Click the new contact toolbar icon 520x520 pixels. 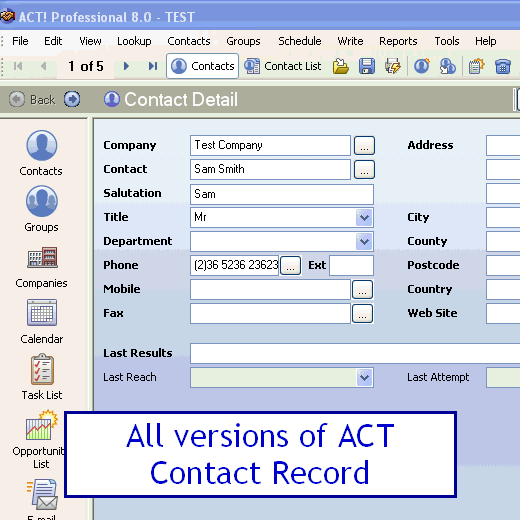coord(422,66)
